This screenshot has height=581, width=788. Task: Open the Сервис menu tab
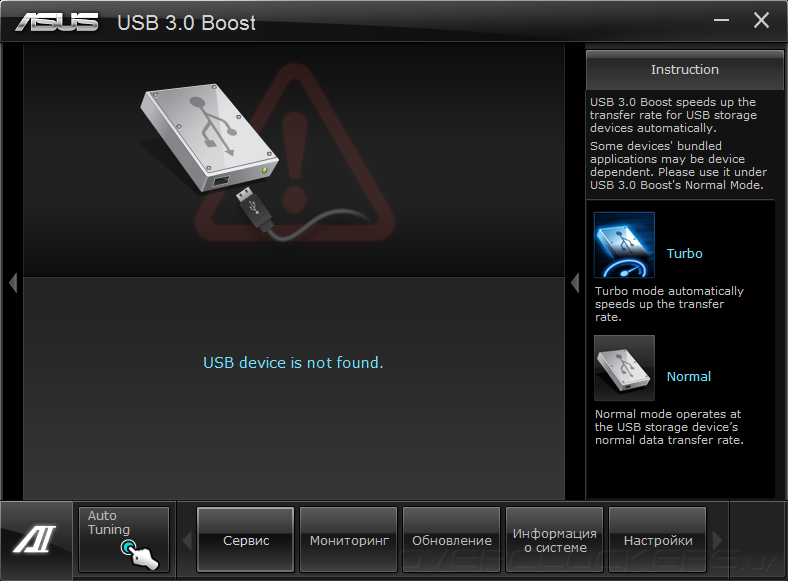coord(245,539)
